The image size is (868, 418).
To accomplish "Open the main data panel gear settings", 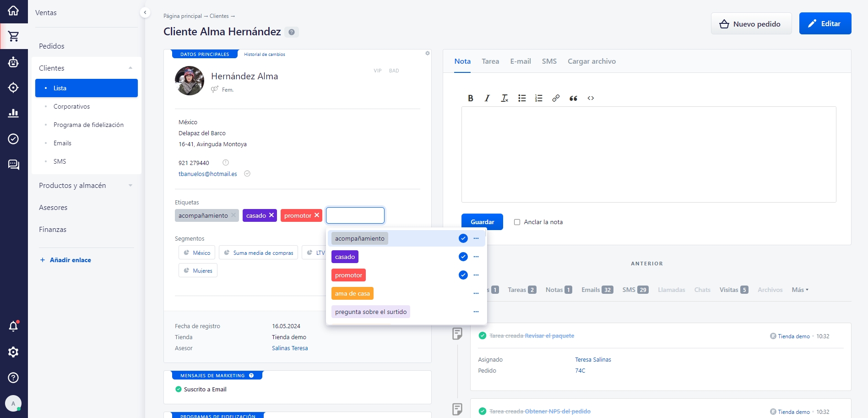I will (x=428, y=53).
